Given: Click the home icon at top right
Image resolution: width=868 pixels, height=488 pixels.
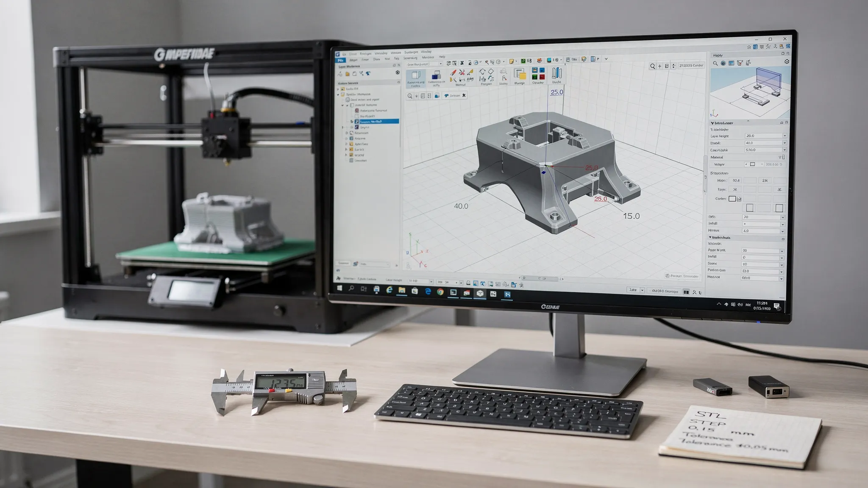Looking at the screenshot, I should pos(749,47).
